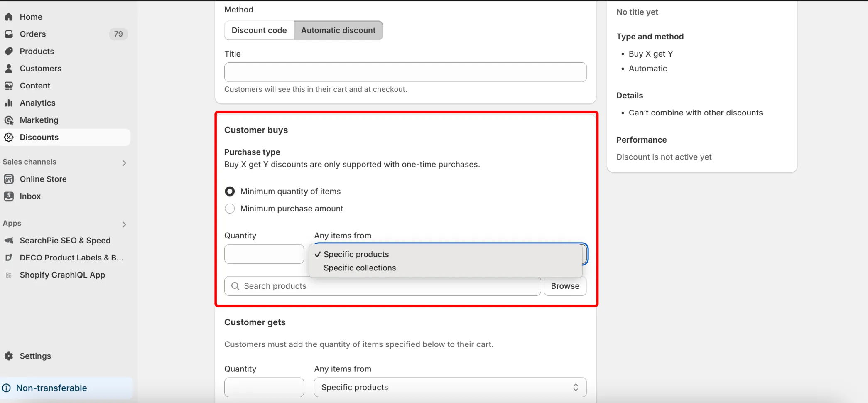868x403 pixels.
Task: Click the Analytics bar chart icon
Action: pyautogui.click(x=9, y=103)
